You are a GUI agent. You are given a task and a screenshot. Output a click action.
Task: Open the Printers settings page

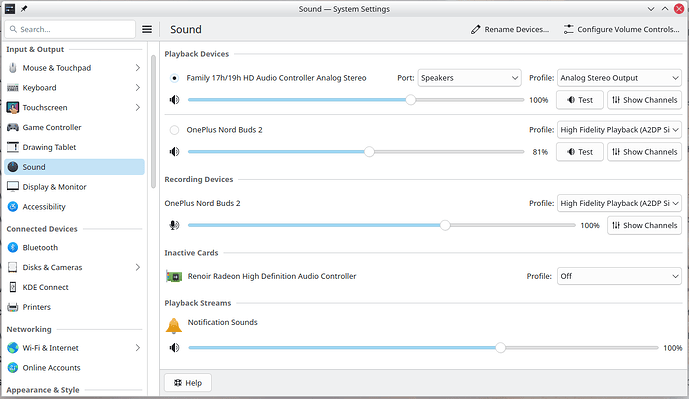(74, 307)
